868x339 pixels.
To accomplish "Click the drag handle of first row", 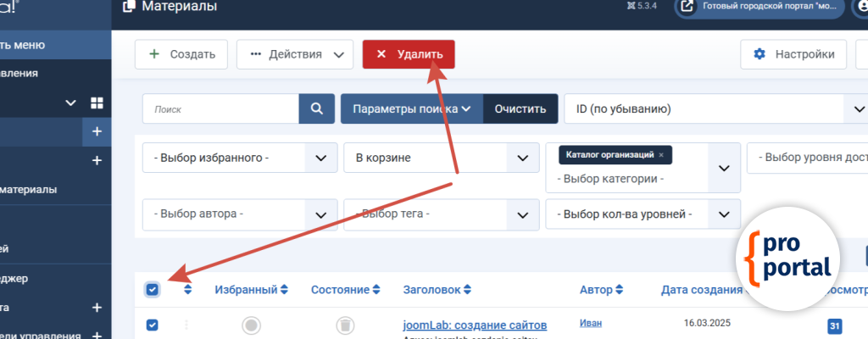I will [x=186, y=325].
